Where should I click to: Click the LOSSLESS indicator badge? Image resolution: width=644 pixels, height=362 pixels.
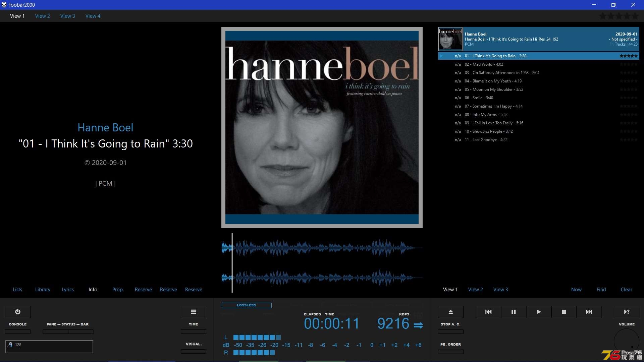coord(247,305)
